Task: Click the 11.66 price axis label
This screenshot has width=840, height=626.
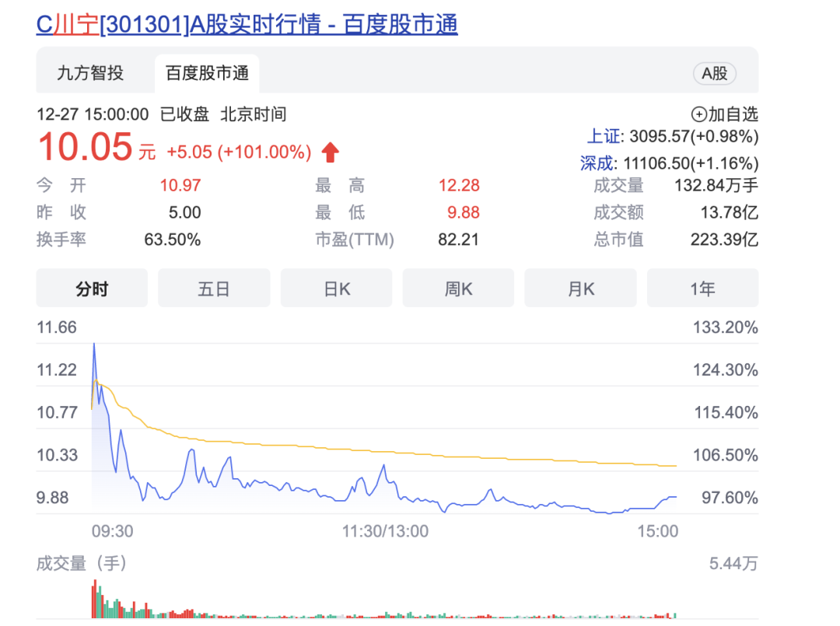Action: [x=56, y=327]
